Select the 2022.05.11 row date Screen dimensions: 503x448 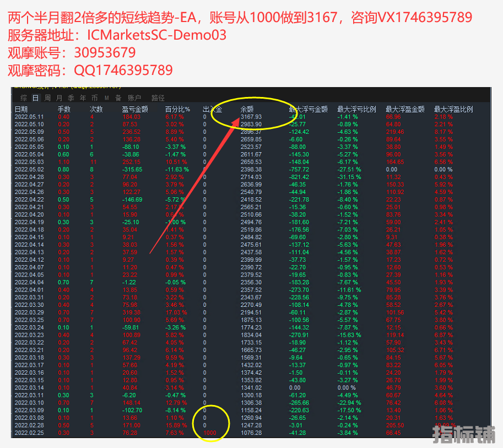point(29,117)
